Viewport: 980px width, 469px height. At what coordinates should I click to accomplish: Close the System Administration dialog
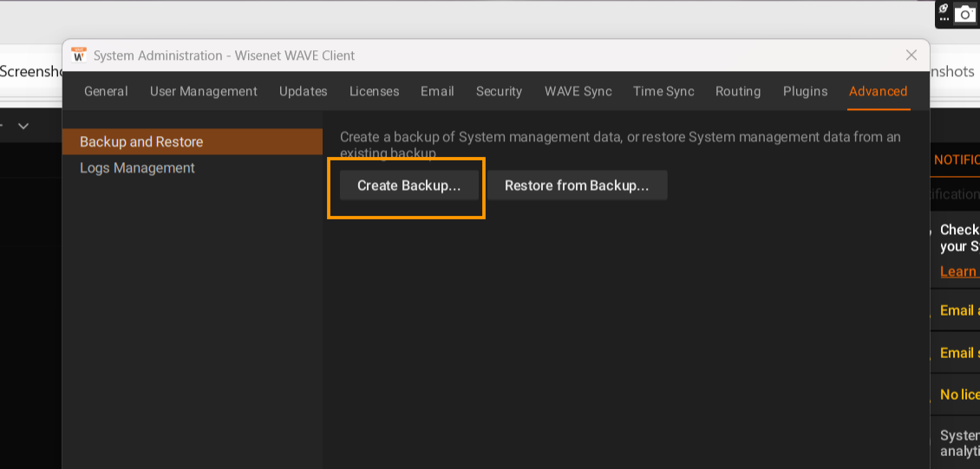[911, 55]
